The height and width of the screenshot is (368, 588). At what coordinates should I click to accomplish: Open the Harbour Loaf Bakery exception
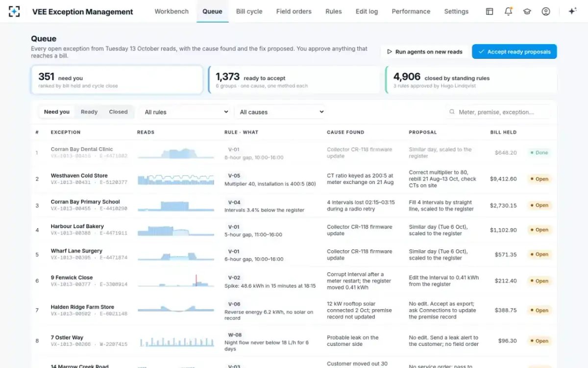[77, 226]
